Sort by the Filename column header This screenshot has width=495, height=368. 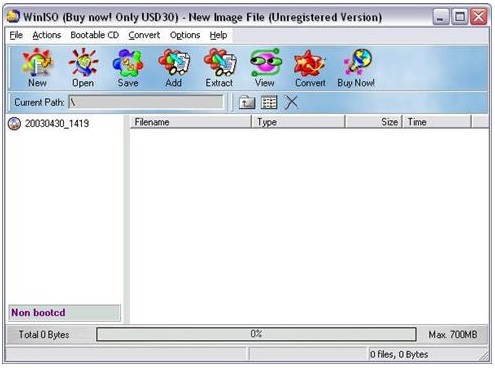pos(191,122)
